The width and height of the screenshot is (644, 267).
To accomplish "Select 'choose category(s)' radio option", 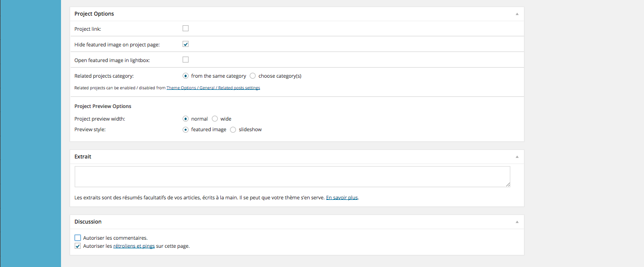I will point(253,76).
